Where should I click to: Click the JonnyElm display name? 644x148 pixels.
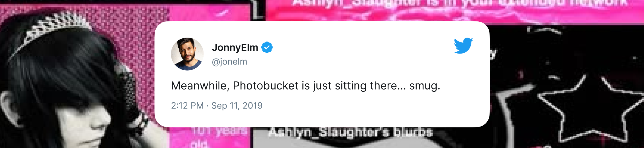click(x=235, y=48)
